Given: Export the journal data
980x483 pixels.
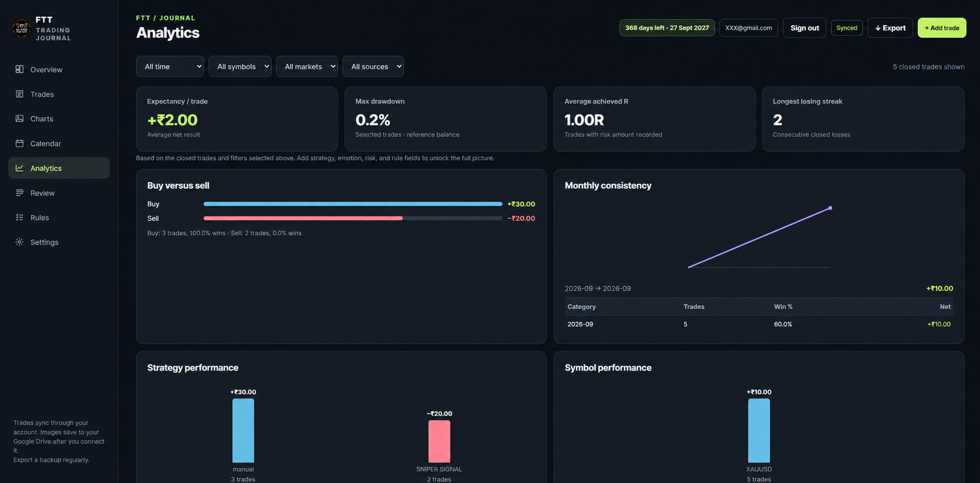Looking at the screenshot, I should coord(890,28).
